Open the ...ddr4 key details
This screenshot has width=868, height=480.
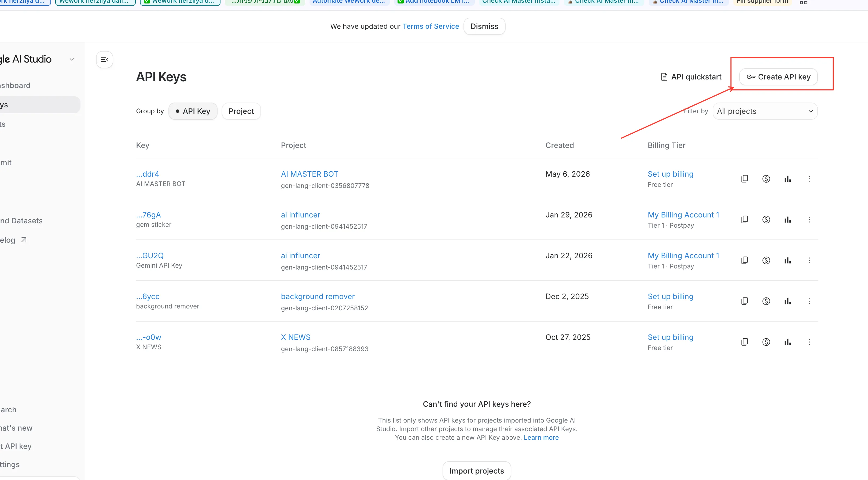pyautogui.click(x=148, y=174)
